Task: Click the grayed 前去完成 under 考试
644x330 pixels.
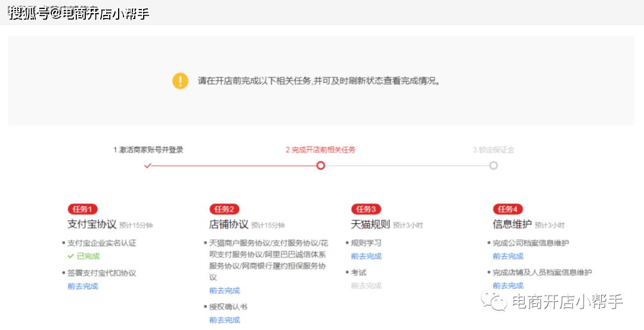Action: tap(366, 286)
